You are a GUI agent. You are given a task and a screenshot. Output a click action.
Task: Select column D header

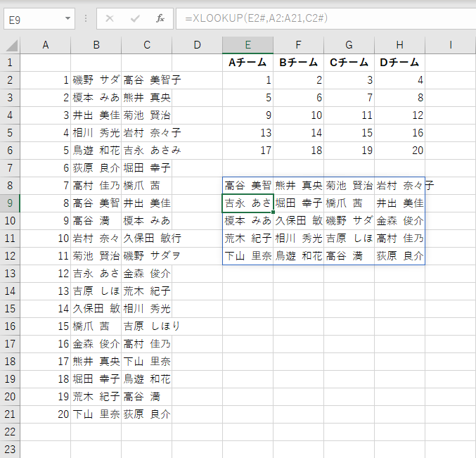198,45
